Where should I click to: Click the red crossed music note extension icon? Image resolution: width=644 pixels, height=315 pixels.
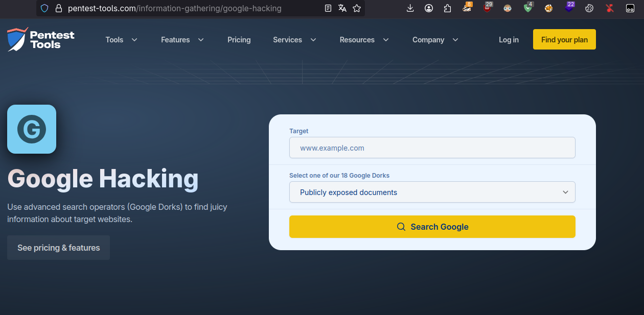click(609, 8)
